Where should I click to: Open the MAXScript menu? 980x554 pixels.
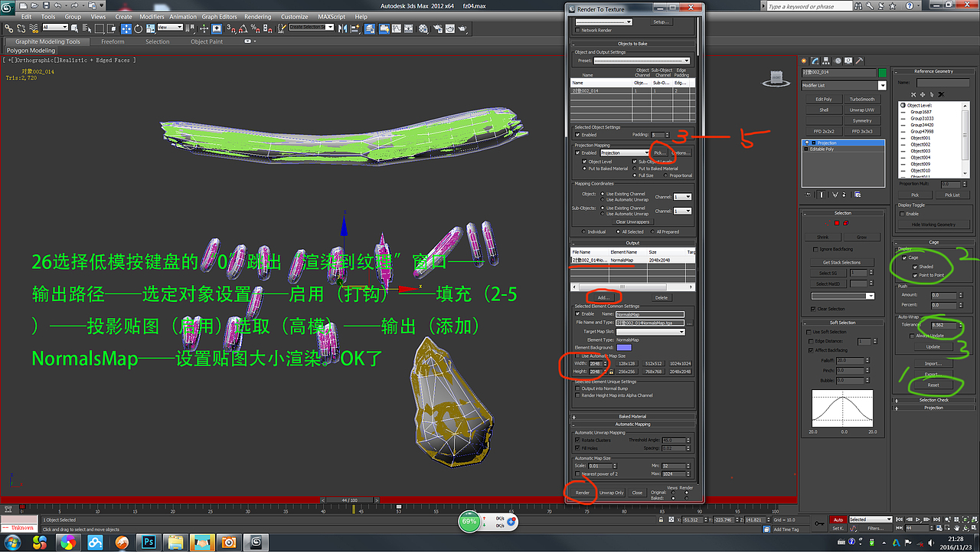click(332, 16)
